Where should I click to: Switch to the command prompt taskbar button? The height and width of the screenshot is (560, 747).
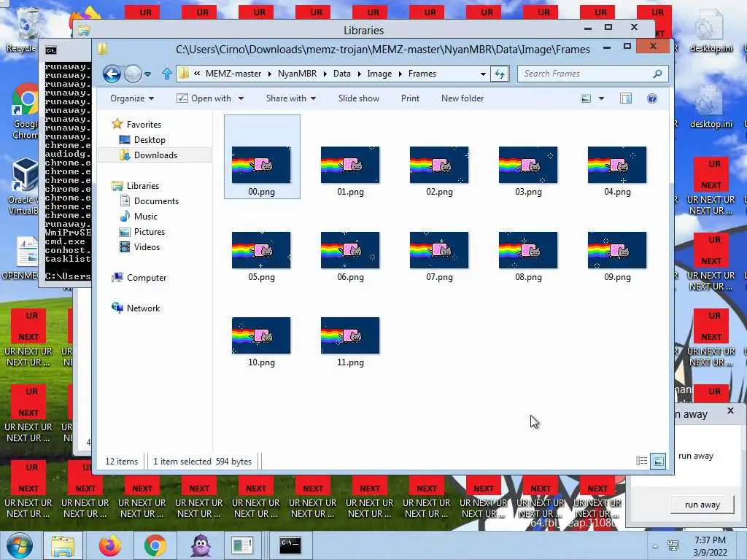coord(290,545)
